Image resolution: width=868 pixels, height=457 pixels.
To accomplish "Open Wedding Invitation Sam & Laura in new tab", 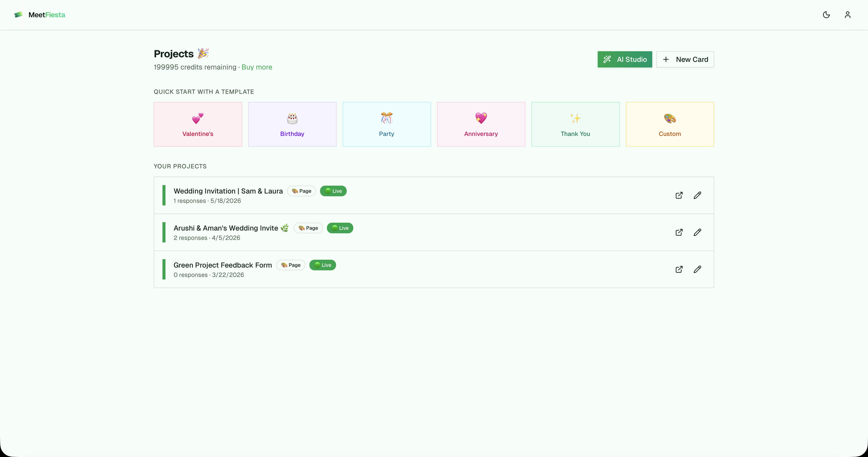I will 679,195.
